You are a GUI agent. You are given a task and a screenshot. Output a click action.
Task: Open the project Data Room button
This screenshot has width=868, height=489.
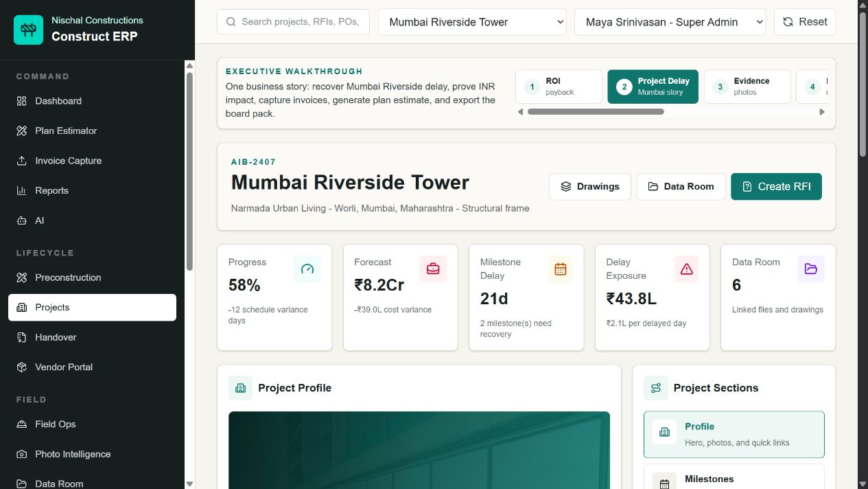point(681,186)
